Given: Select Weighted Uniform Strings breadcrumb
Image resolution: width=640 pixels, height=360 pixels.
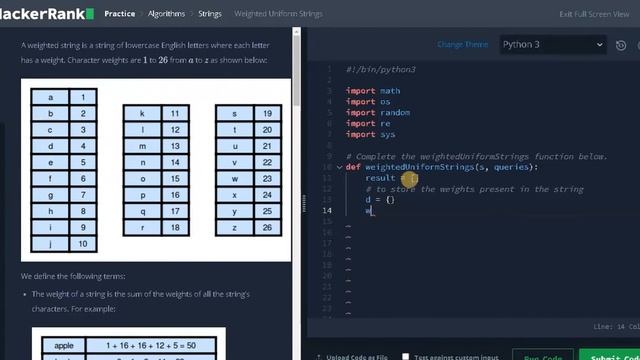Looking at the screenshot, I should (x=278, y=14).
